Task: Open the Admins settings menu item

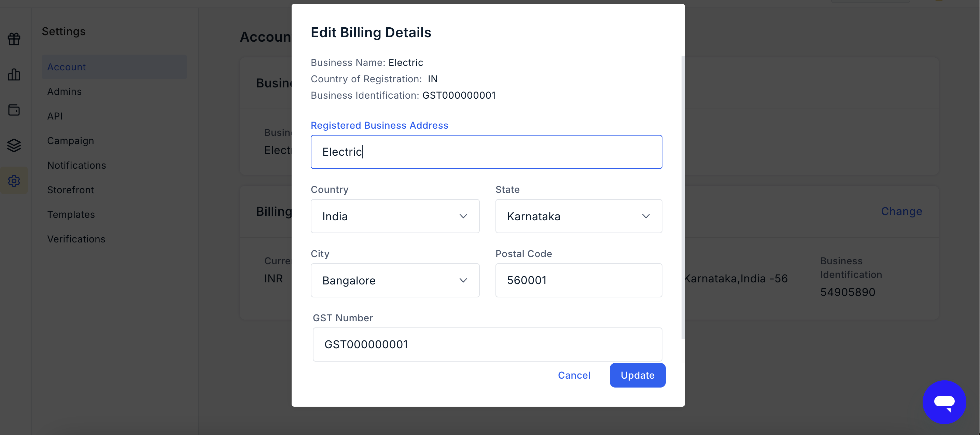Action: click(64, 92)
